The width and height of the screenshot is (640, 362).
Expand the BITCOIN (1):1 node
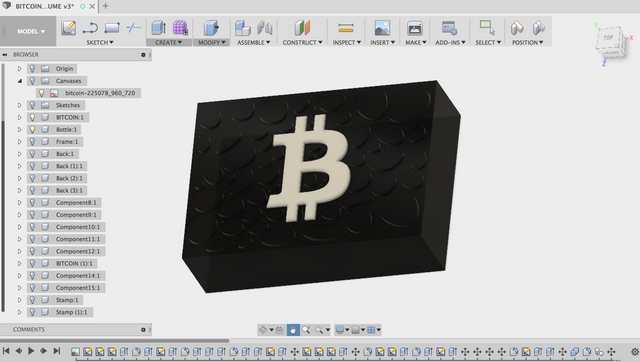[x=20, y=263]
